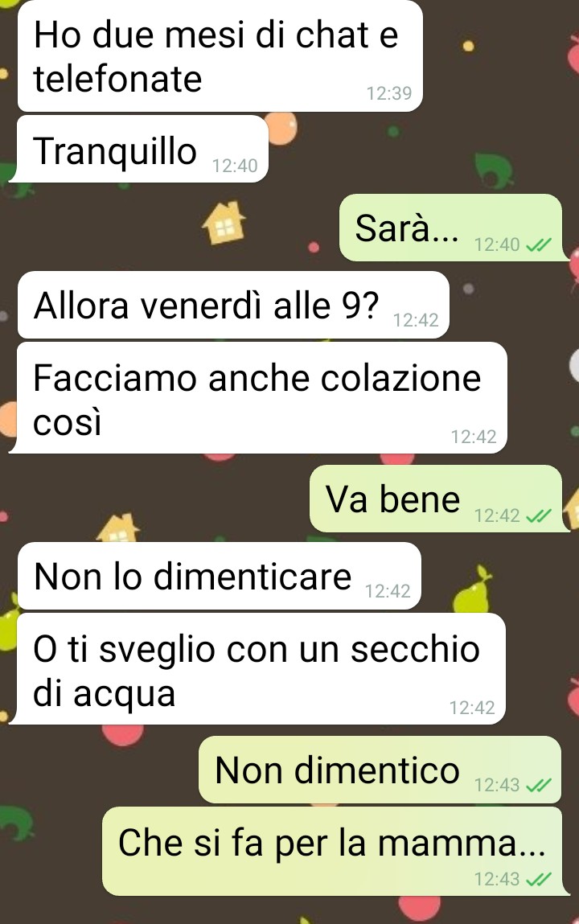Tap the green pear icon in the background
Viewport: 579px width, 924px height.
472,588
